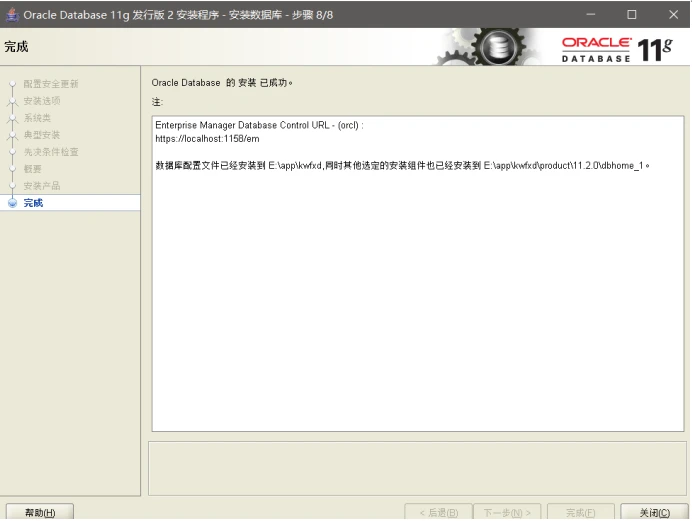Click the gear database graphic in header
The width and height of the screenshot is (692, 521).
[x=489, y=47]
